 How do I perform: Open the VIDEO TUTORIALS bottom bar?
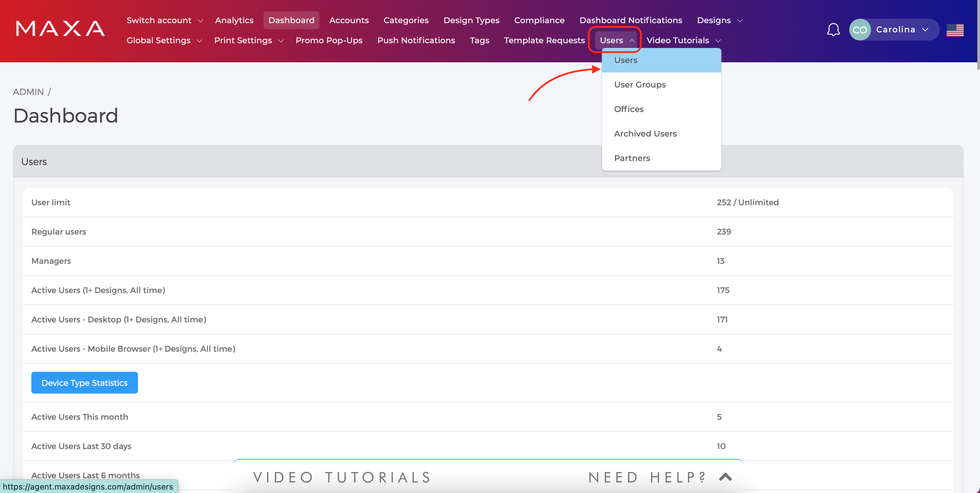[342, 477]
